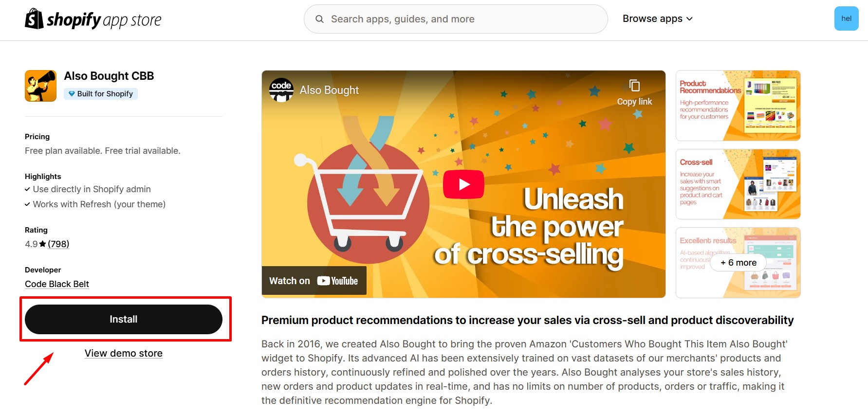Click the Install button
The height and width of the screenshot is (415, 868).
click(x=124, y=319)
